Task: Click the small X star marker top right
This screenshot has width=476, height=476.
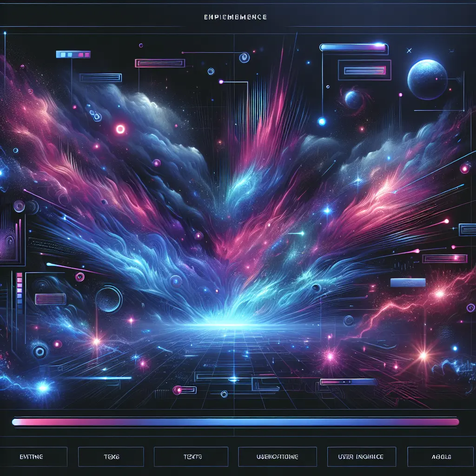Action: click(x=409, y=51)
